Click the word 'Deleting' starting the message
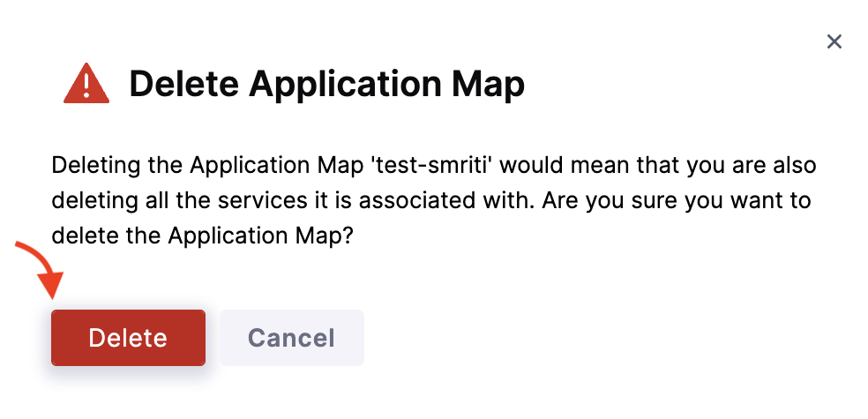This screenshot has width=868, height=419. pyautogui.click(x=92, y=166)
